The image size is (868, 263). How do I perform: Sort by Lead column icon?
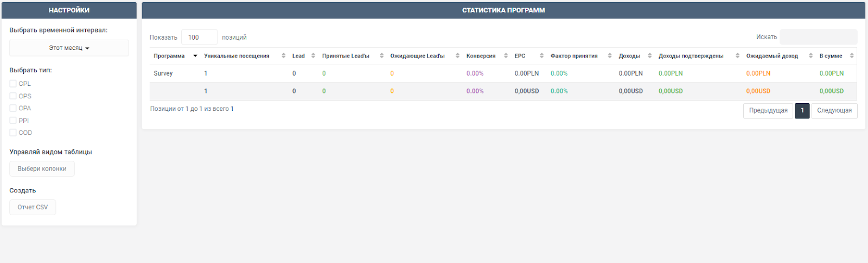313,56
